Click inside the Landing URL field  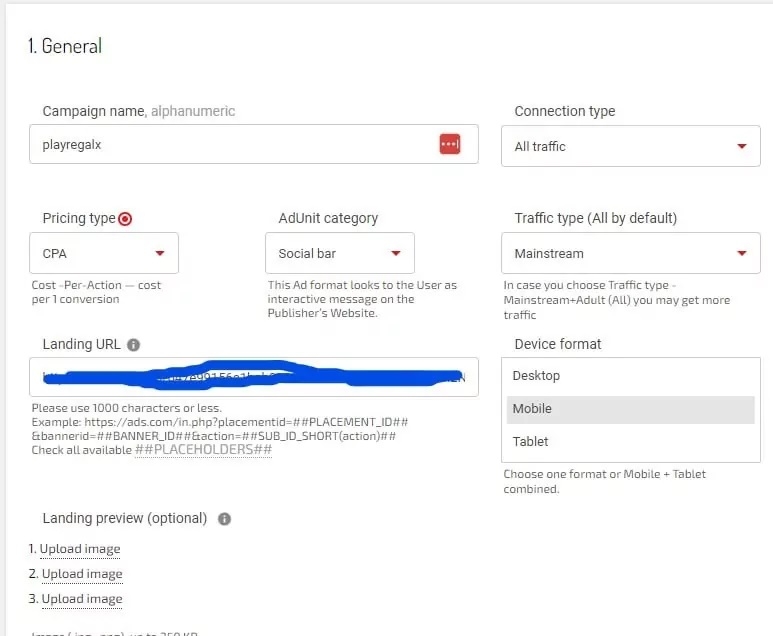tap(254, 378)
